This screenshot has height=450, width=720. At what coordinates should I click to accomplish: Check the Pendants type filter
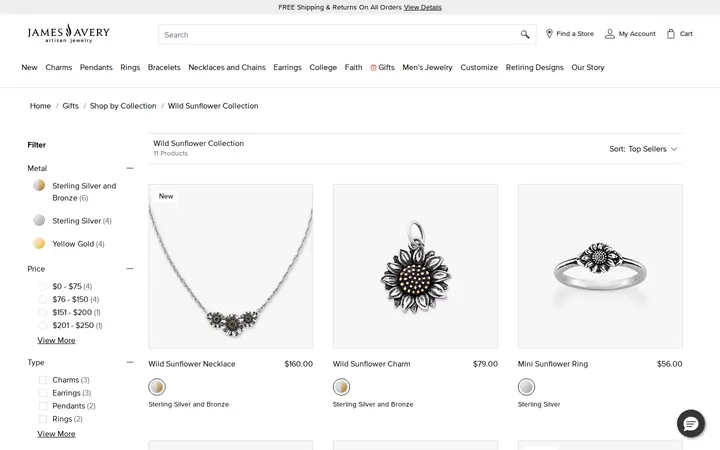43,406
